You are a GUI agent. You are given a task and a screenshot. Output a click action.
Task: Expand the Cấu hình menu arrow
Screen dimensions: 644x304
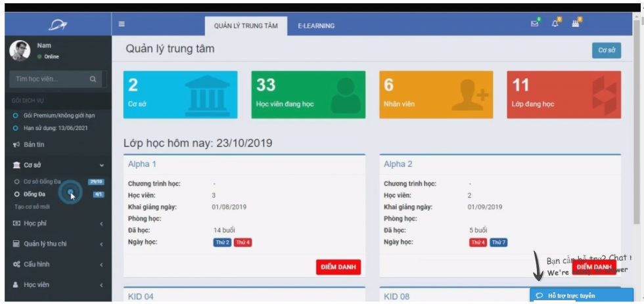(101, 265)
